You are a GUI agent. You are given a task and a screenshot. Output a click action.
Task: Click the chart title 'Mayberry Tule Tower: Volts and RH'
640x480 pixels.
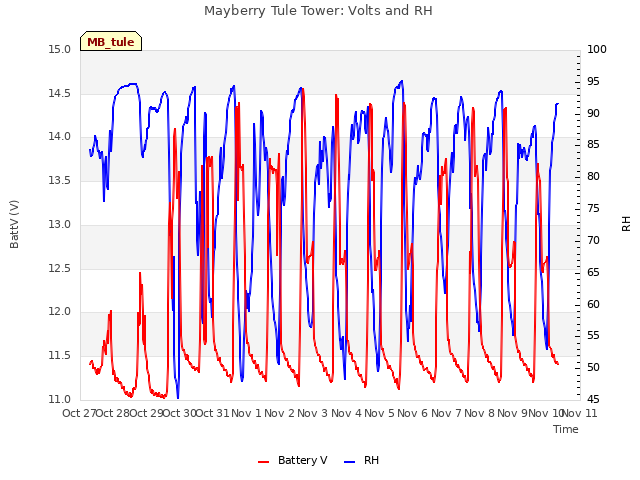318,11
